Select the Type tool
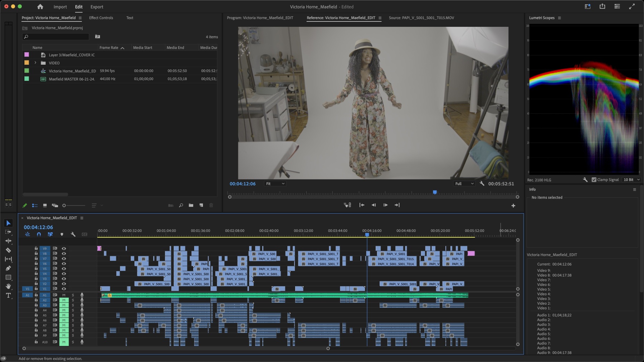The height and width of the screenshot is (362, 644). [x=8, y=296]
